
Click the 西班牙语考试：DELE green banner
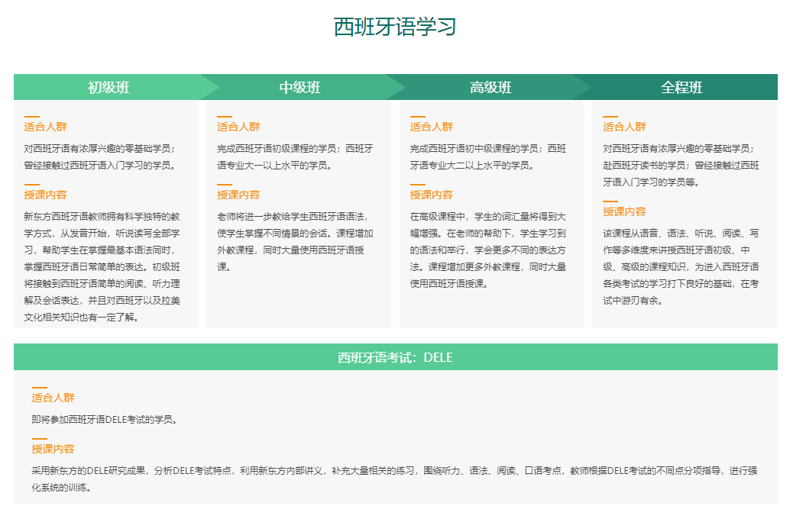(x=395, y=357)
